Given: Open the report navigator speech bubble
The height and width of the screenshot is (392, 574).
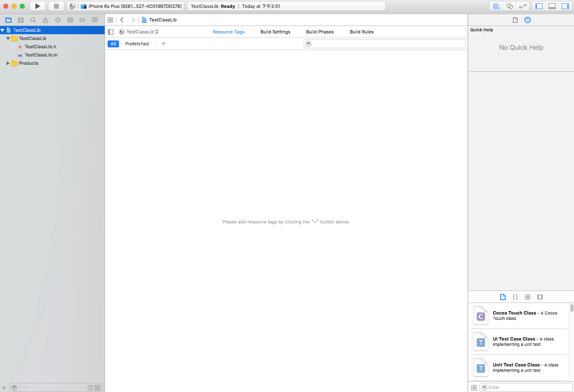Looking at the screenshot, I should point(95,20).
